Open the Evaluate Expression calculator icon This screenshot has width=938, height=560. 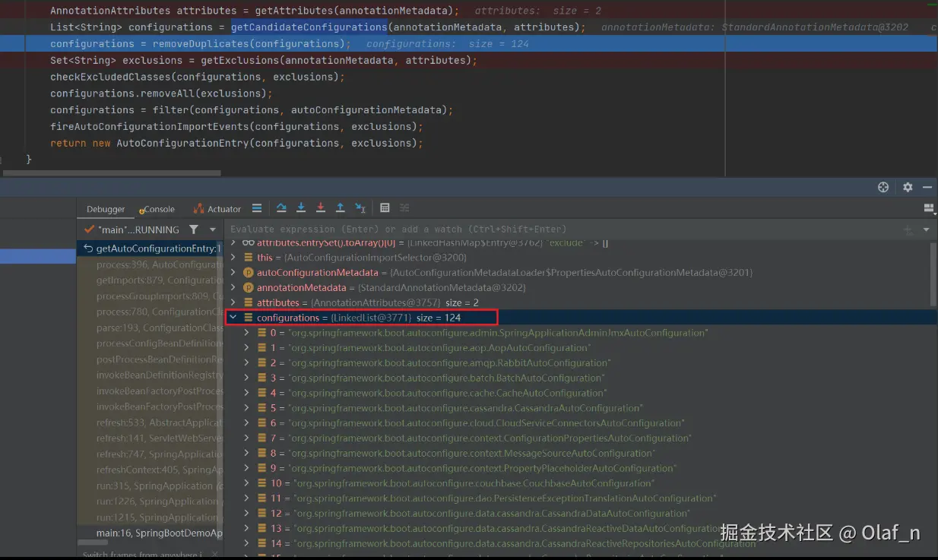[385, 208]
